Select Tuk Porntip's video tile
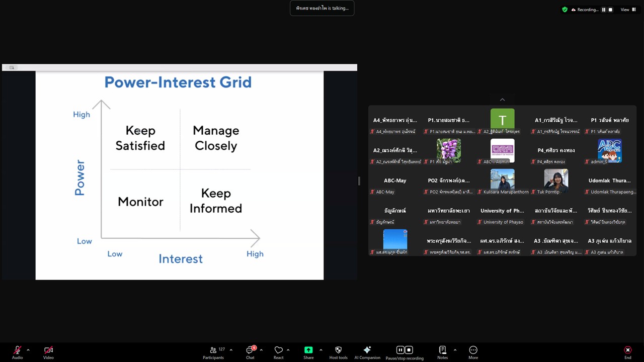 (x=556, y=182)
